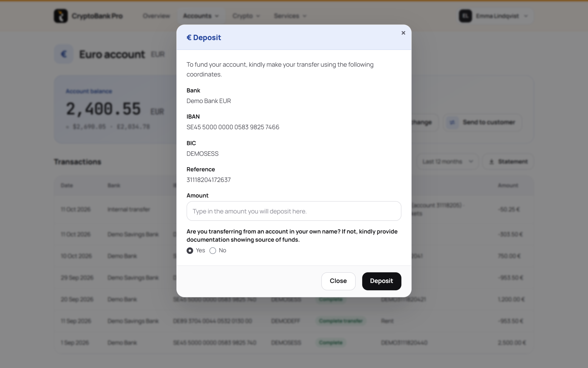
Task: Go to the Overview tab
Action: tap(156, 16)
